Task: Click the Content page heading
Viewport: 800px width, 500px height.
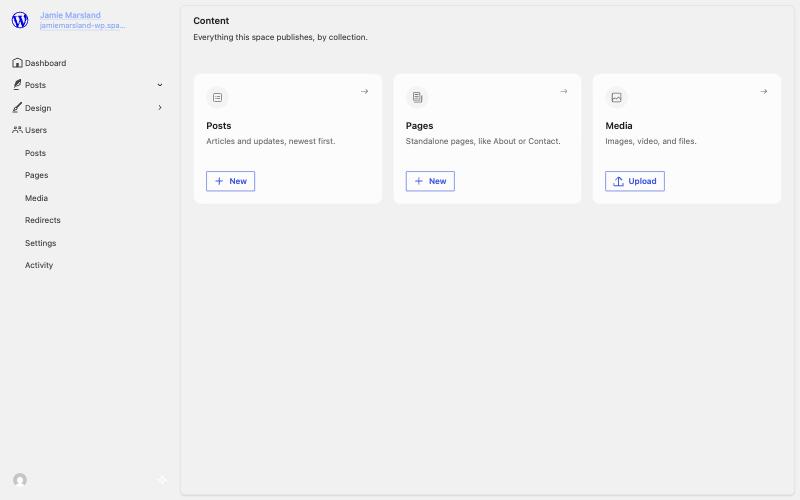Action: click(x=211, y=21)
